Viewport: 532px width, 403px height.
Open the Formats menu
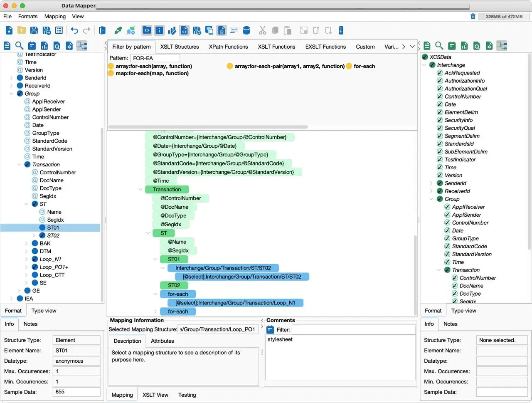tap(28, 16)
